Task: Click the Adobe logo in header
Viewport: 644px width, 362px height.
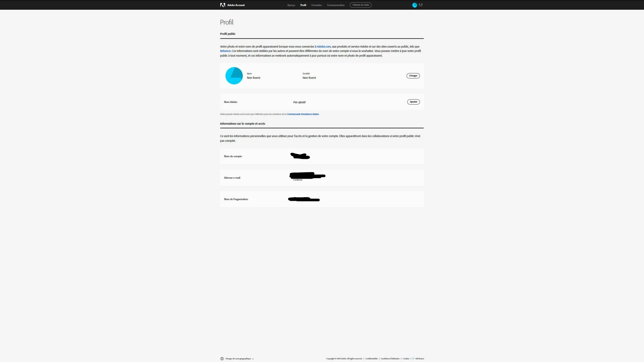Action: (x=222, y=5)
